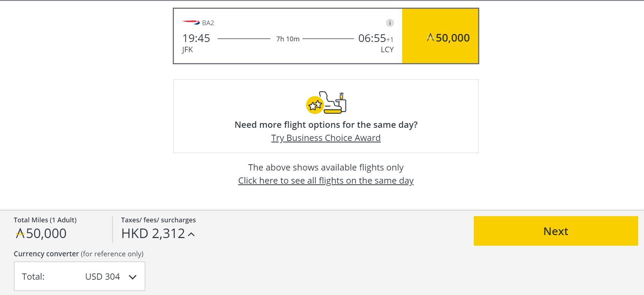This screenshot has width=644, height=295.
Task: Click the British Airways logo
Action: point(191,23)
